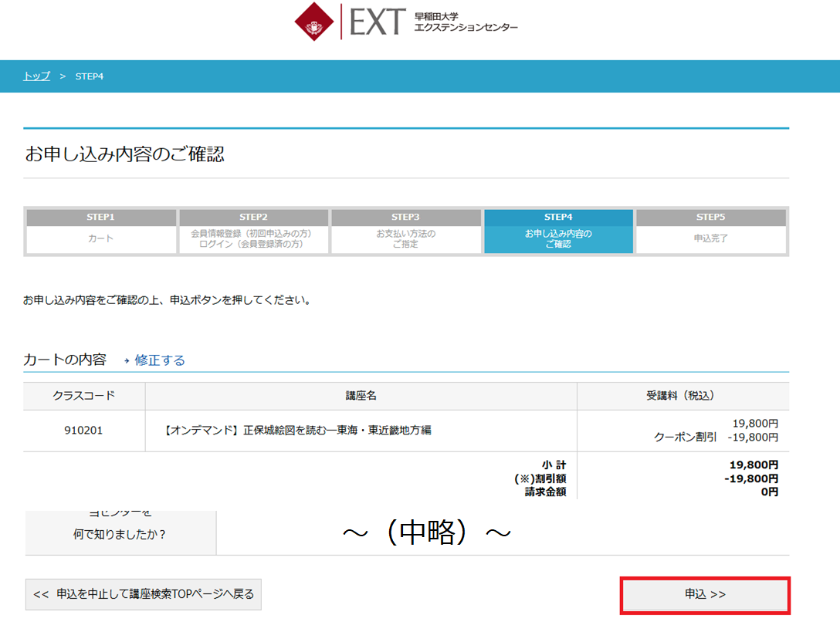
Task: Click the class code 910201 cell
Action: pos(83,431)
